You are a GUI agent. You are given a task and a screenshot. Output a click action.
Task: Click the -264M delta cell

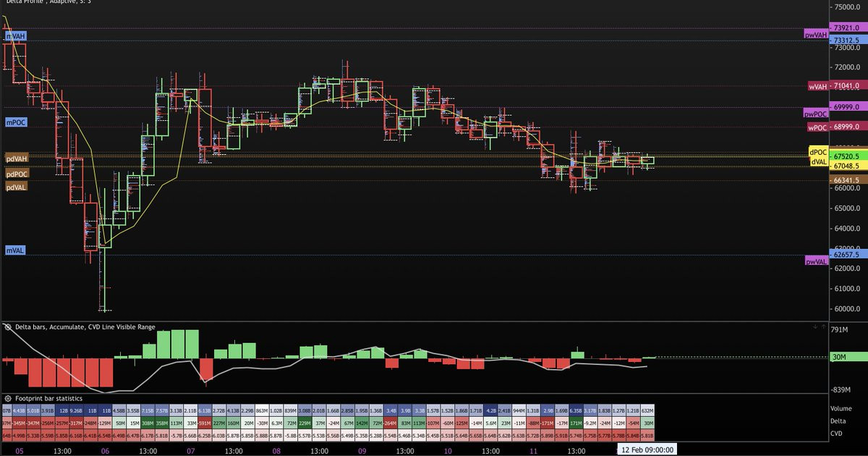pos(390,423)
